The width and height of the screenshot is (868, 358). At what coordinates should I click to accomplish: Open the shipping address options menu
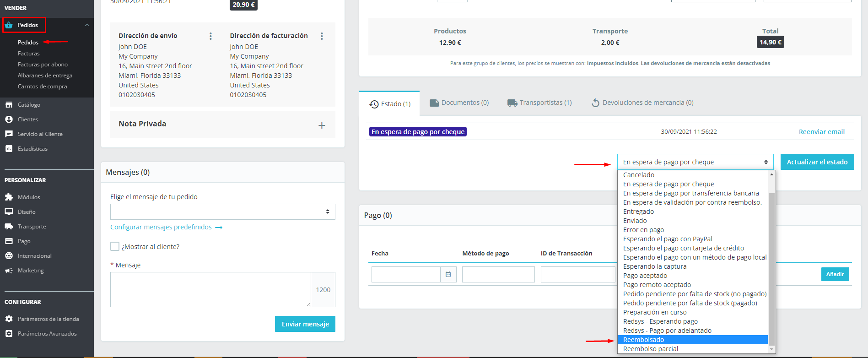[x=210, y=36]
